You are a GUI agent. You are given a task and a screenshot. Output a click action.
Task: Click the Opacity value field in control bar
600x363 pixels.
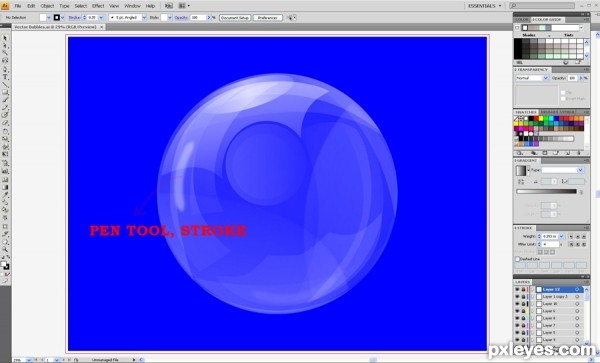pyautogui.click(x=198, y=18)
